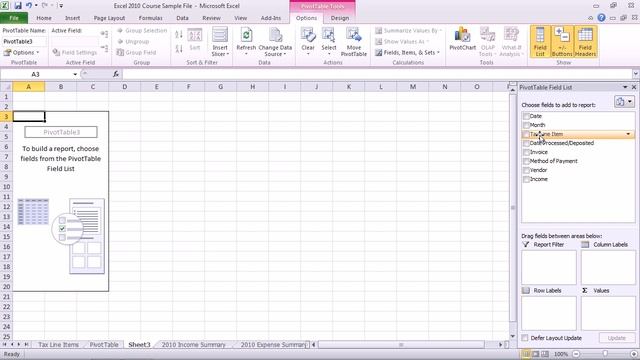
Task: Click the Save icon in quick access toolbar
Action: (x=18, y=6)
